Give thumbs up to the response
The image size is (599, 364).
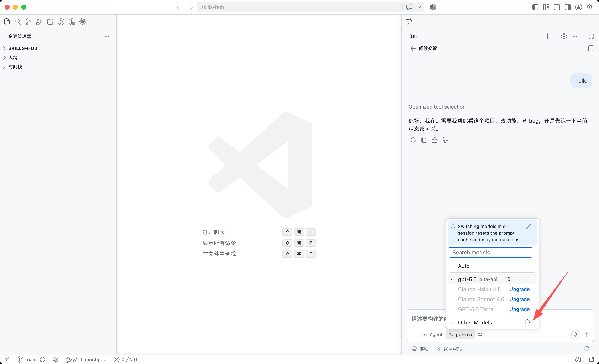pos(435,140)
